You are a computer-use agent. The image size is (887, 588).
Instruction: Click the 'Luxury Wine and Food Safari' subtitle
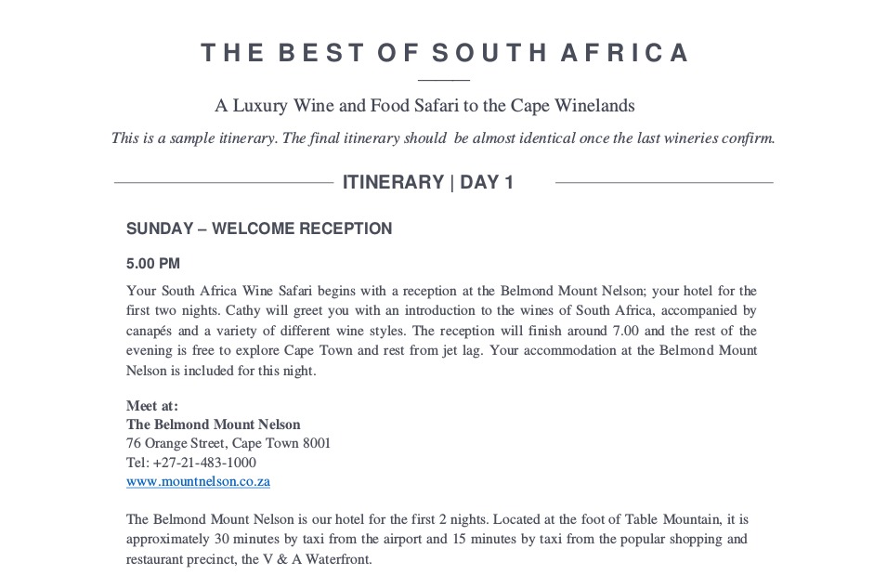[424, 106]
